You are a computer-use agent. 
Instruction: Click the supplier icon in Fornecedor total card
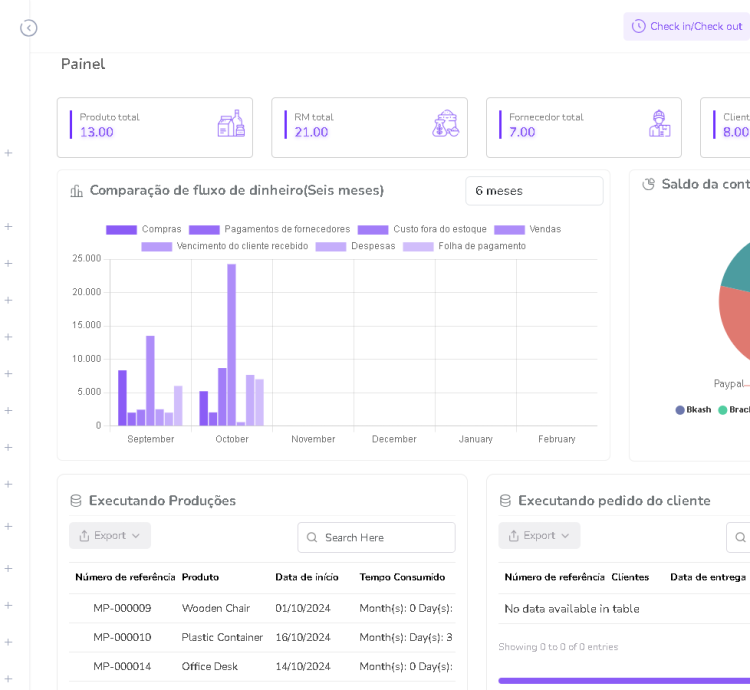tap(659, 125)
